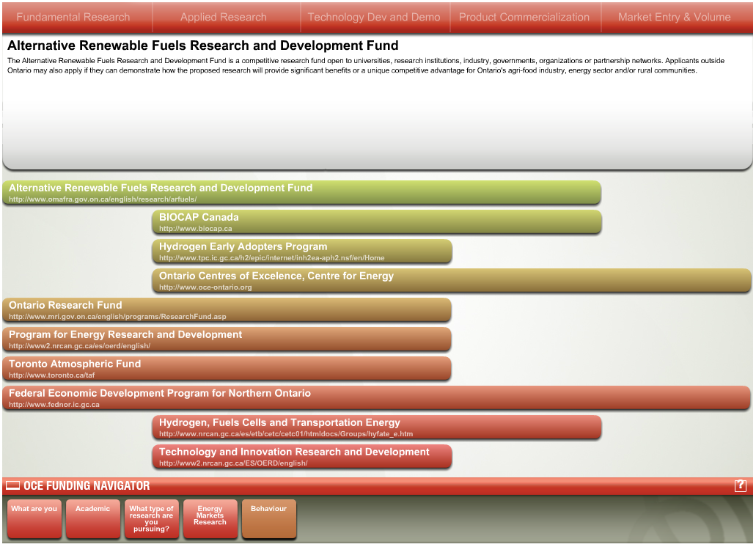Click the Energy Markets Research button
756x547 pixels.
click(210, 518)
